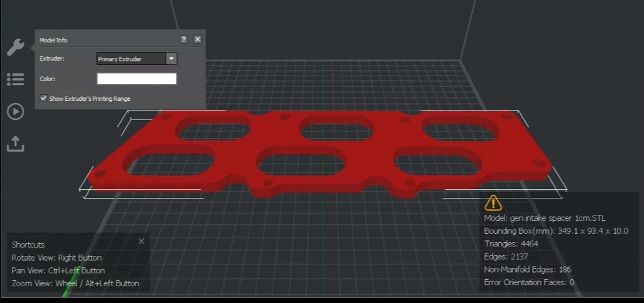The width and height of the screenshot is (644, 303).
Task: Click Pan View shortcut text
Action: coord(58,271)
